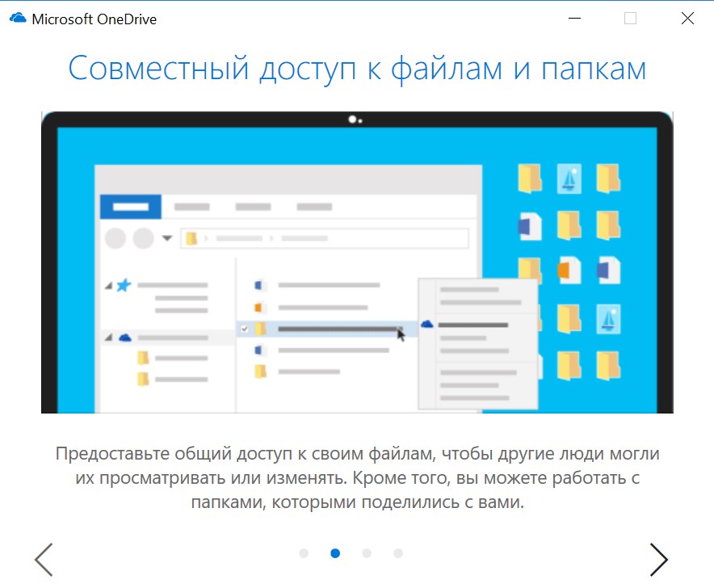Minimize the Microsoft OneDrive window
714x588 pixels.
pos(574,19)
